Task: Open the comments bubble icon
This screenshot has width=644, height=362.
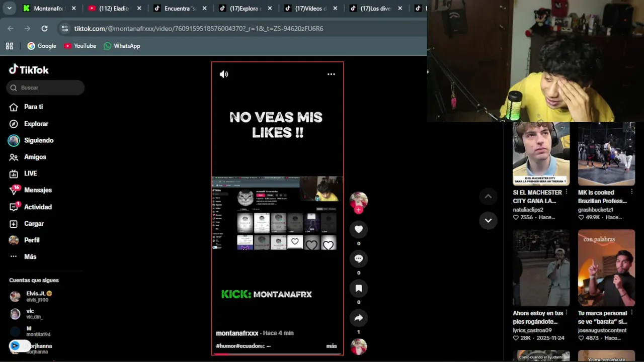Action: 359,258
